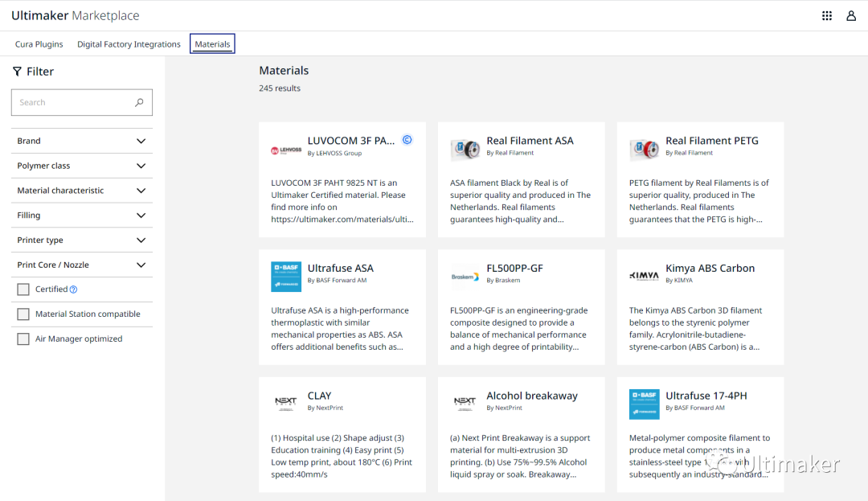Image resolution: width=868 pixels, height=501 pixels.
Task: Click 'By LEHVOSS Group' author text
Action: pos(334,154)
